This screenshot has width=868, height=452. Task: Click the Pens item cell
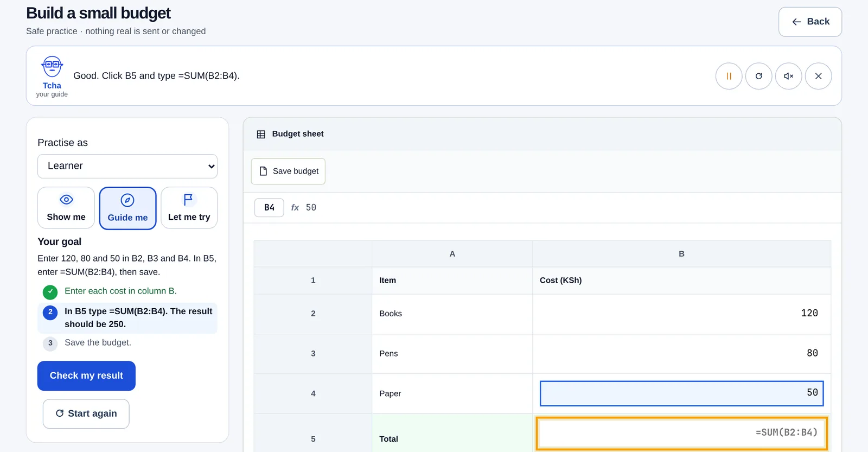click(452, 353)
